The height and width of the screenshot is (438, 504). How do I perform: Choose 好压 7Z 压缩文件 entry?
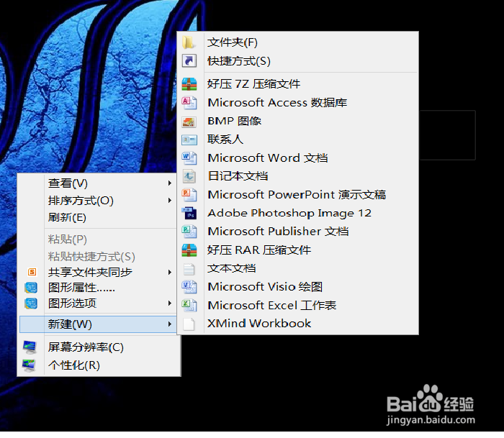coord(298,84)
